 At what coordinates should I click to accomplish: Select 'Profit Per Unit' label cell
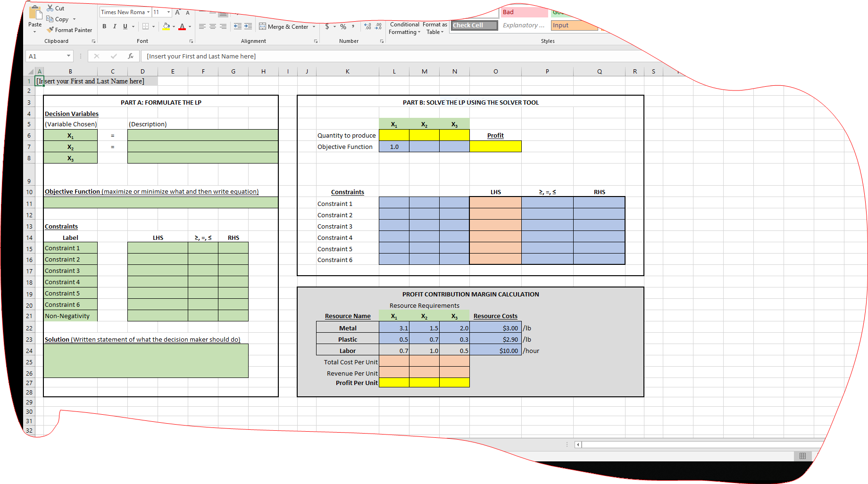[x=348, y=383]
